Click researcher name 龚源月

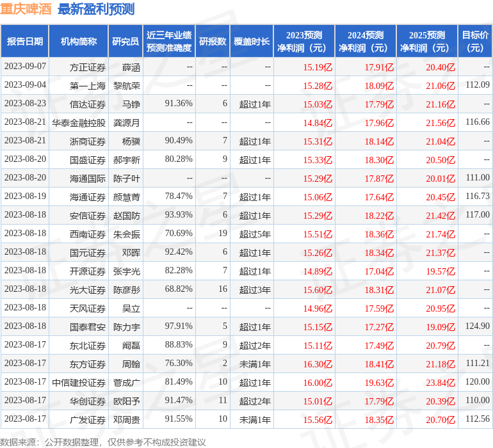pyautogui.click(x=127, y=123)
